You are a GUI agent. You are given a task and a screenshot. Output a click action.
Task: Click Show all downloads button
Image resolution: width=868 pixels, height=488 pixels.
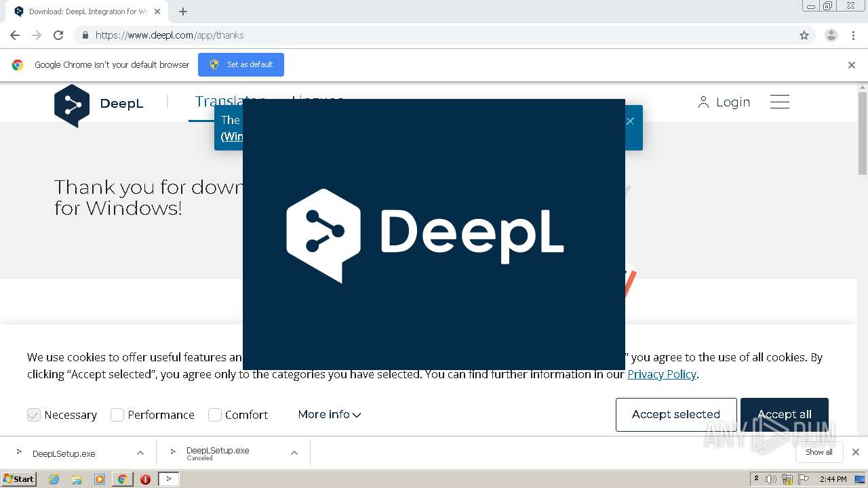click(819, 452)
